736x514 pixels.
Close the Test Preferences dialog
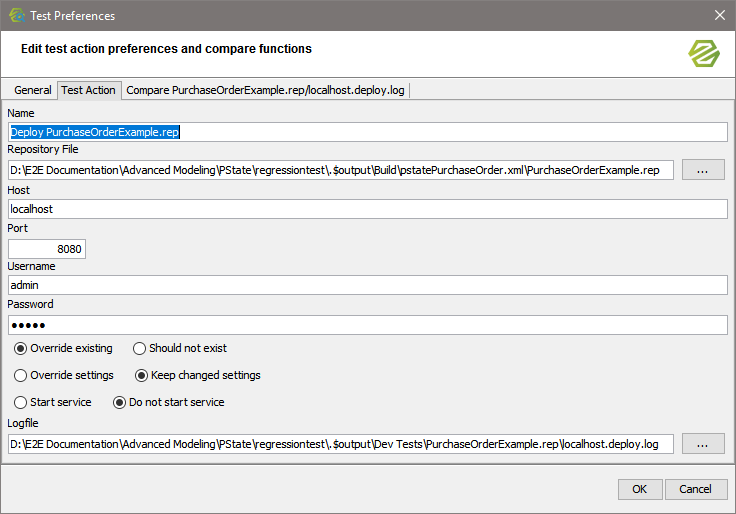(x=719, y=15)
